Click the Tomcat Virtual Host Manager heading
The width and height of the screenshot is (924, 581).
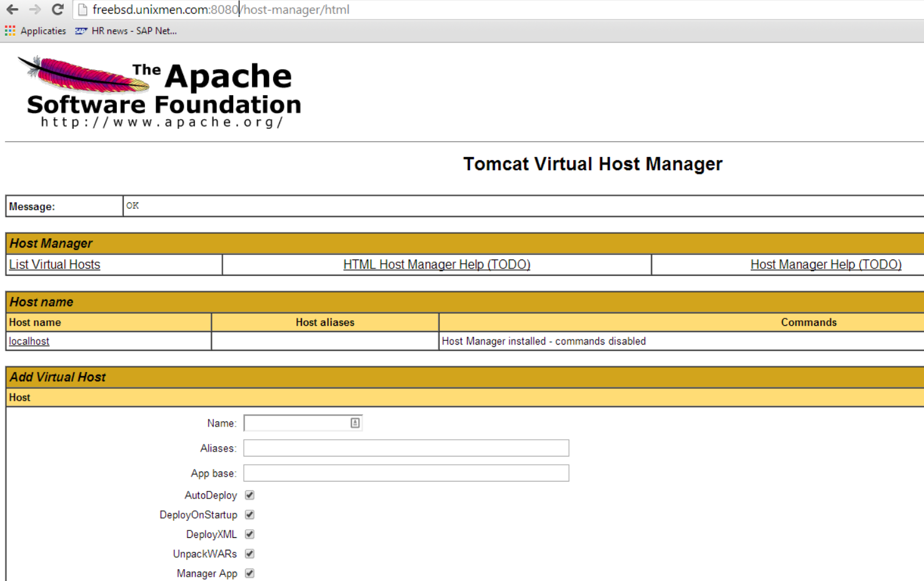593,164
